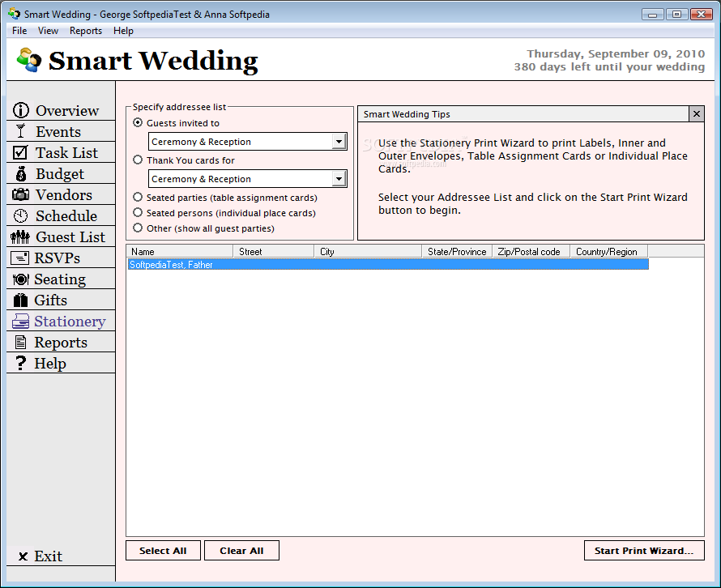Open the Help menu in menu bar
This screenshot has height=588, width=721.
tap(123, 31)
